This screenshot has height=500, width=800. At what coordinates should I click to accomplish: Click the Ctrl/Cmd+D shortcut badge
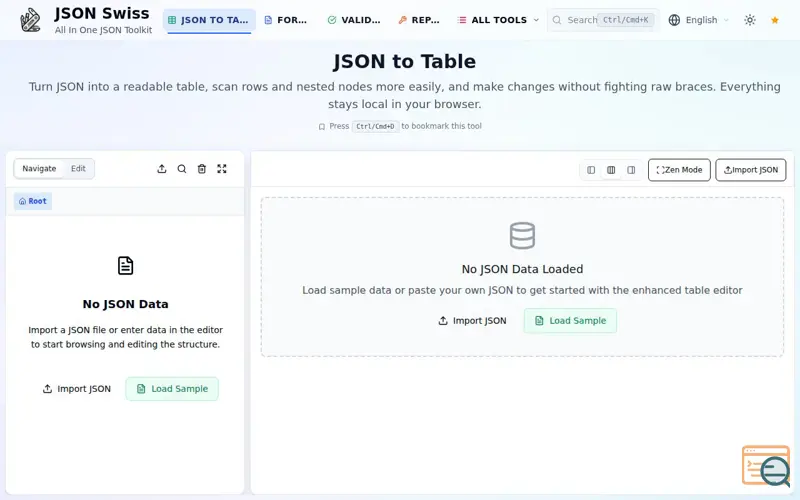pos(375,127)
